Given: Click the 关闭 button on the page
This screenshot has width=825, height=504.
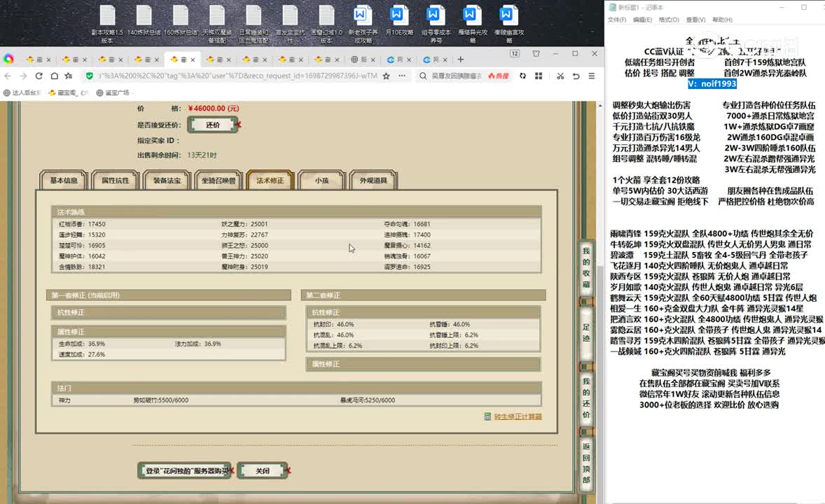Looking at the screenshot, I should click(x=263, y=471).
